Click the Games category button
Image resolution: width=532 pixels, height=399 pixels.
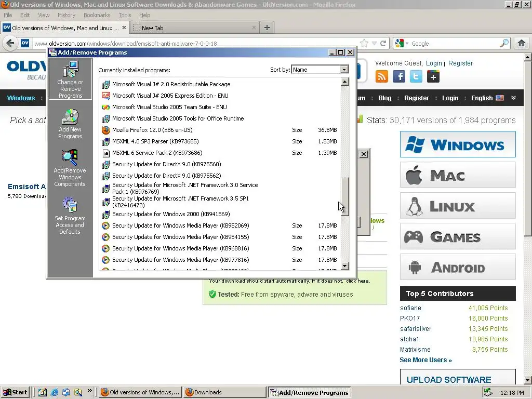click(x=458, y=236)
